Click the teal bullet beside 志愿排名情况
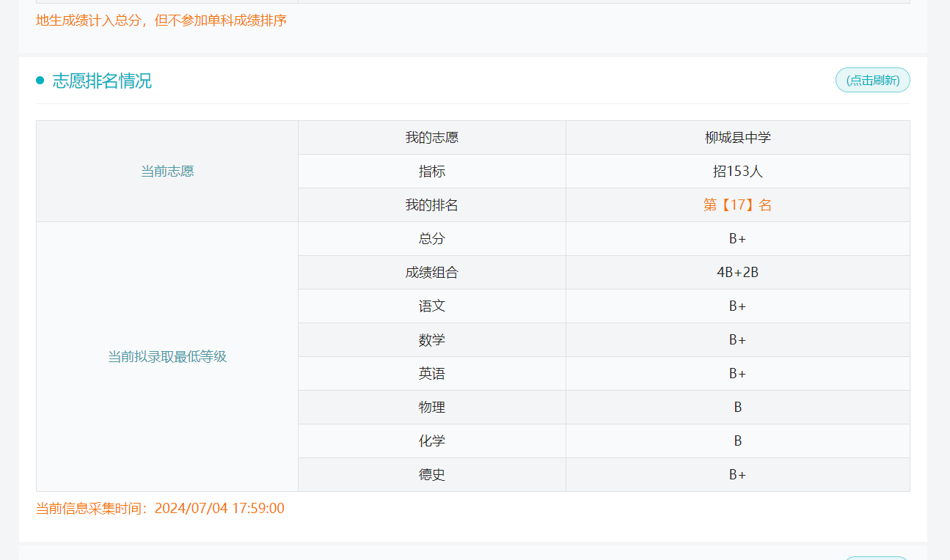The height and width of the screenshot is (560, 950). (40, 81)
